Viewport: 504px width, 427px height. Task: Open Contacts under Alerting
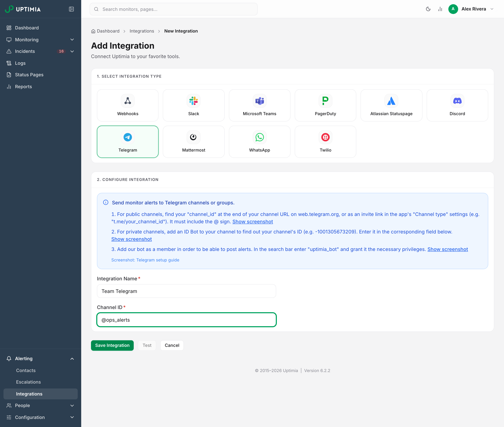[40, 370]
